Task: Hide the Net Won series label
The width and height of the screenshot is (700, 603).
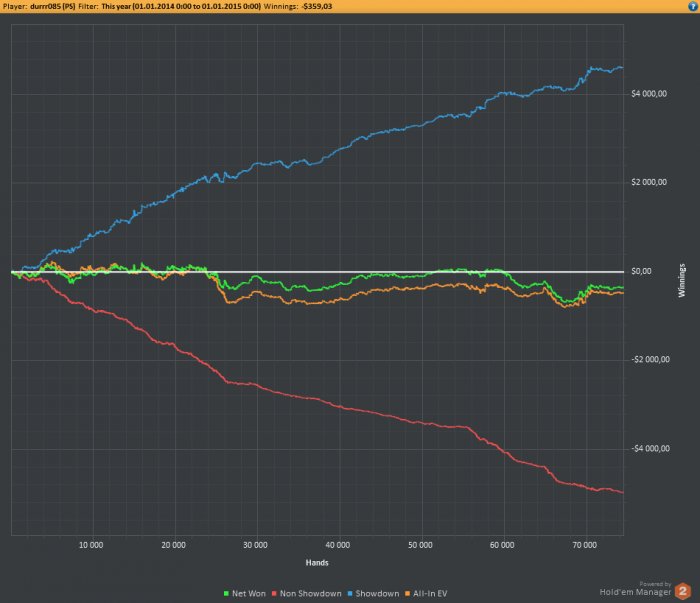Action: tap(249, 594)
